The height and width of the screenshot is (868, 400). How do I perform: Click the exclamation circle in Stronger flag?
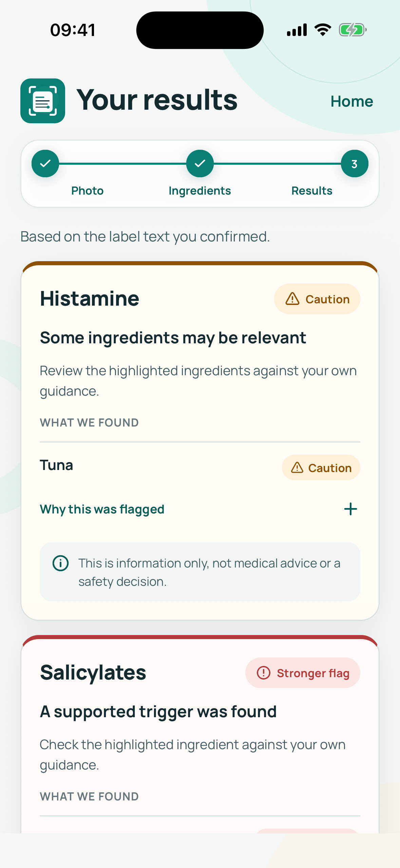tap(264, 673)
